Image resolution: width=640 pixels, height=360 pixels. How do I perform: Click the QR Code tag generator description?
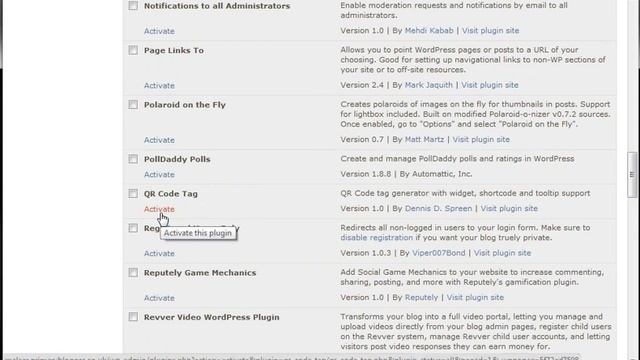click(x=465, y=193)
